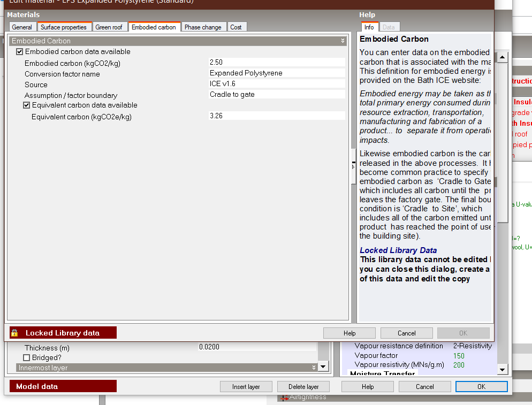Click the Vapour factor value 150

459,356
